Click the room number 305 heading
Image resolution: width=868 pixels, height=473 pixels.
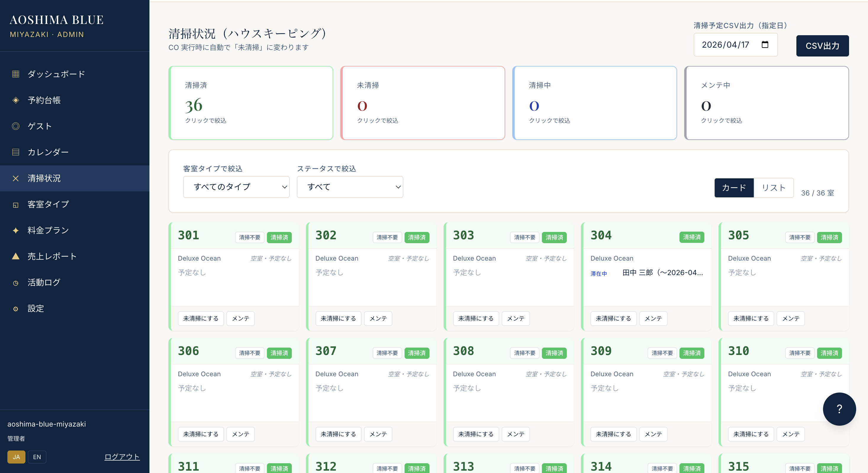(x=738, y=235)
